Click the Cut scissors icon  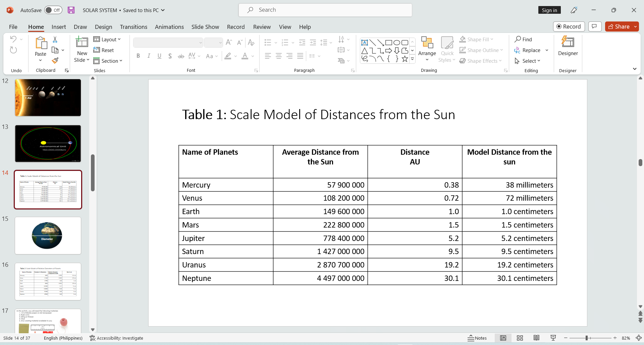point(55,40)
